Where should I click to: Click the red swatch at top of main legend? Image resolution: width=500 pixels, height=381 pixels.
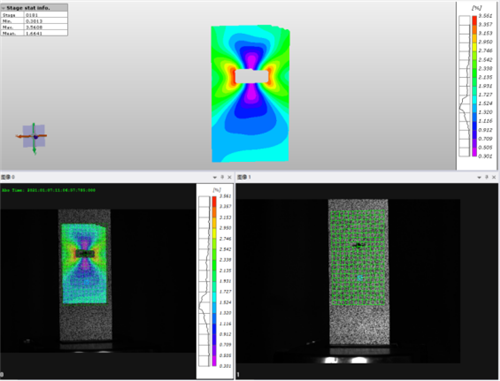point(474,20)
